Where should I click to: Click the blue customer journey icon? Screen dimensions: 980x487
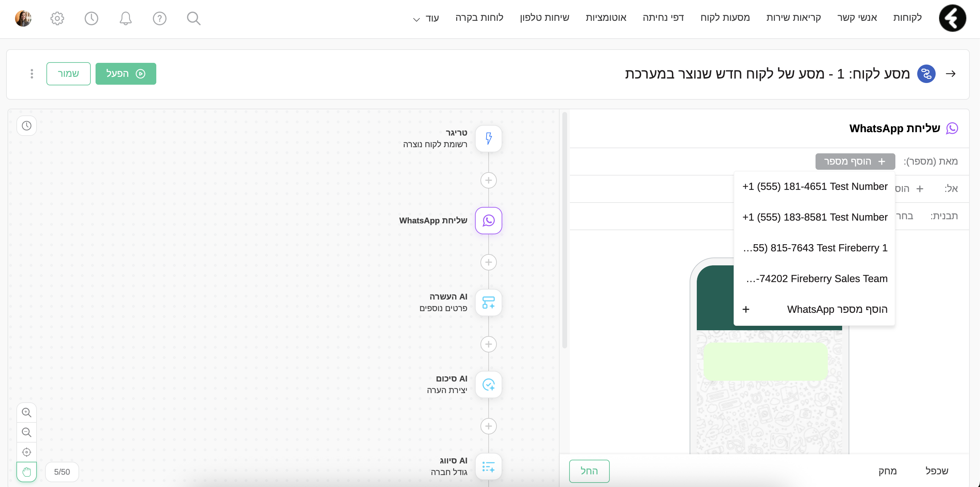pos(926,73)
